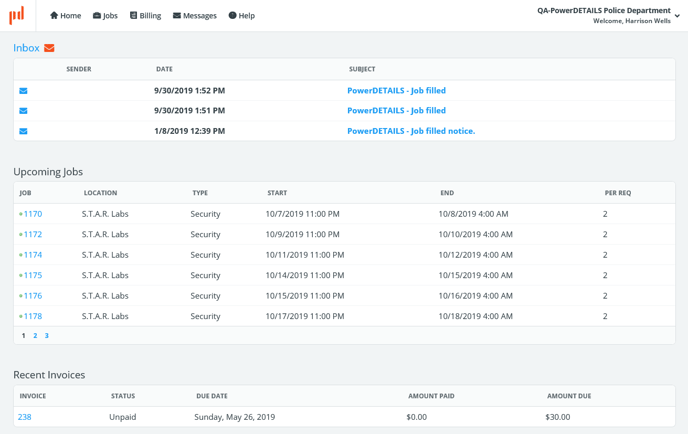Expand the Police Department account dropdown arrow
Viewport: 688px width, 434px height.
pyautogui.click(x=677, y=16)
